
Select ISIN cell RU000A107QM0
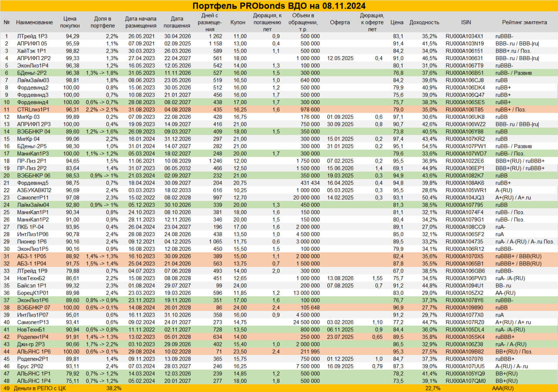pyautogui.click(x=465, y=380)
